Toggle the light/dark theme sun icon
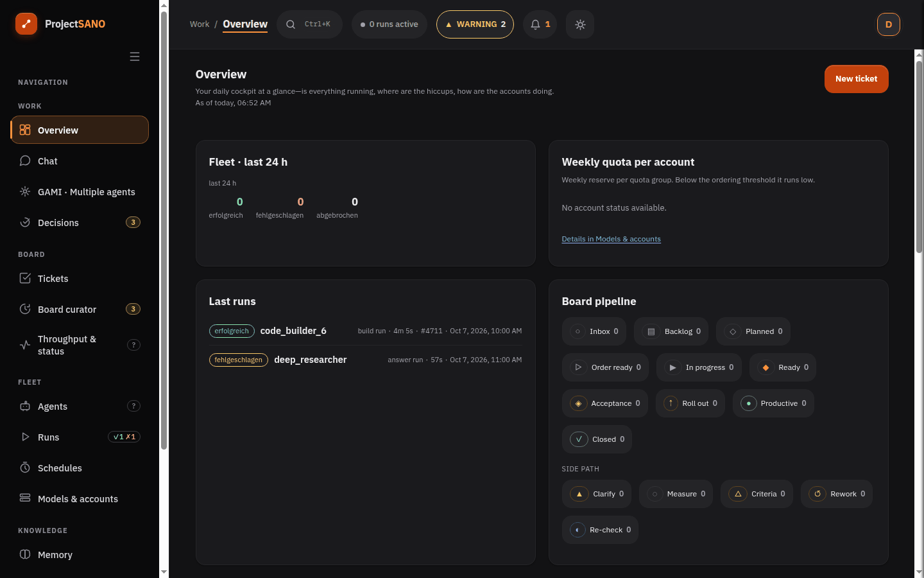This screenshot has height=578, width=924. [580, 24]
